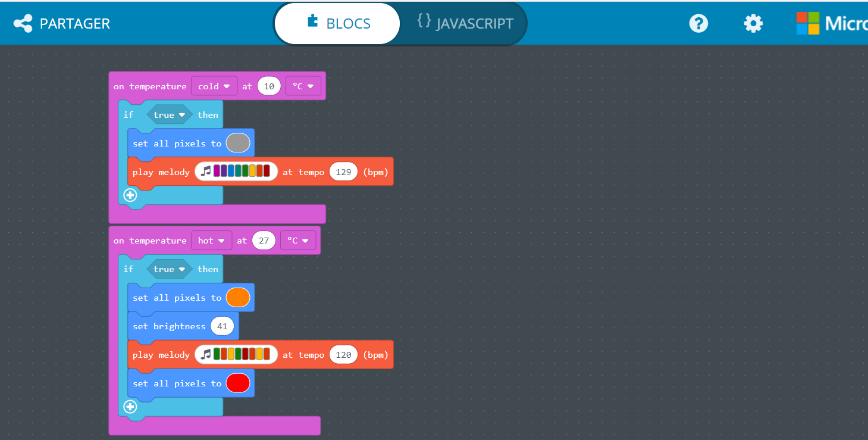Pick the gray pixel color swatch
This screenshot has width=868, height=440.
tap(238, 143)
